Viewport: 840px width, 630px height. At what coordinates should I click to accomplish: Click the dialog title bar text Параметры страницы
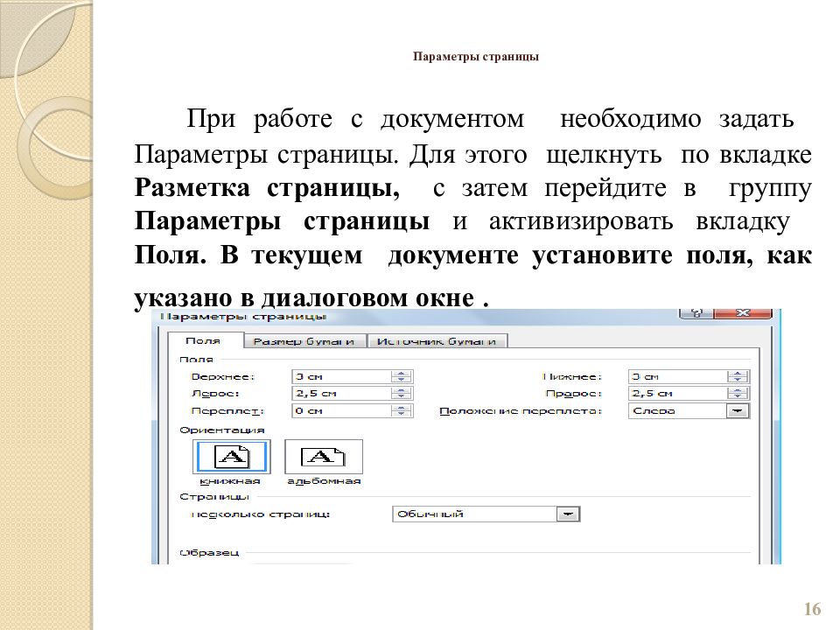242,316
